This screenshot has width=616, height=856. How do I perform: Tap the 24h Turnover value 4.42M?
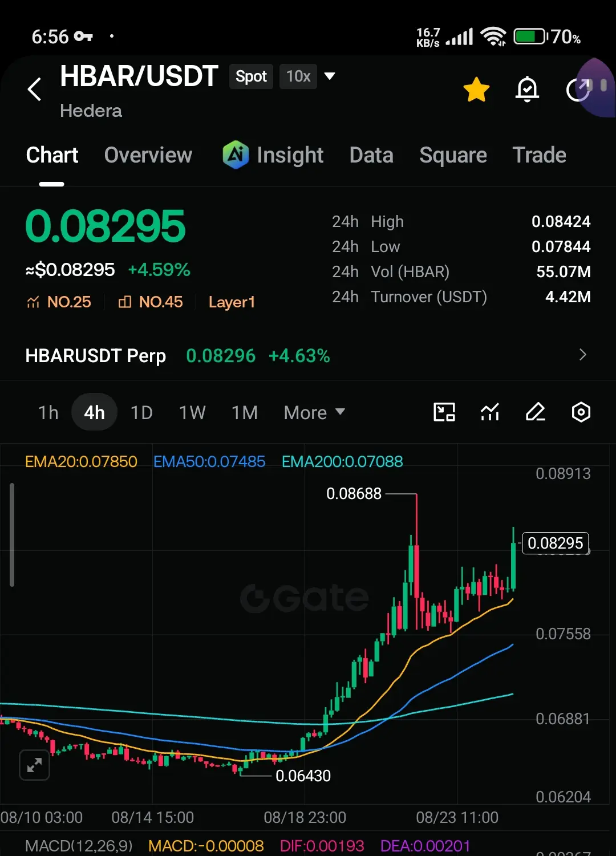coord(568,297)
